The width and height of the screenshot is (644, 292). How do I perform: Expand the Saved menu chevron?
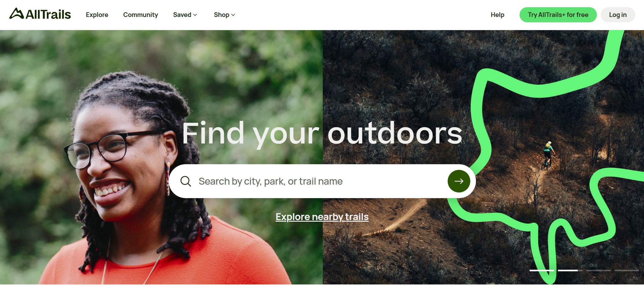pos(195,15)
